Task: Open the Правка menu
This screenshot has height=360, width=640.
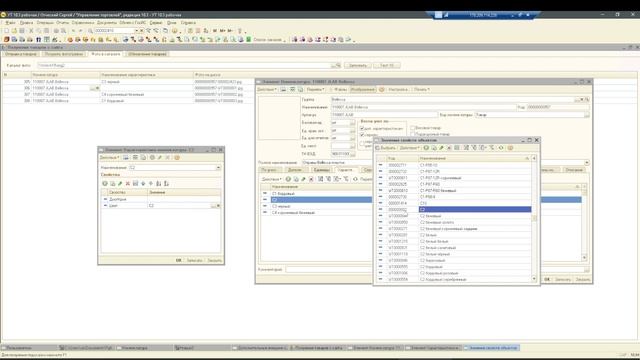Action: [x=26, y=23]
